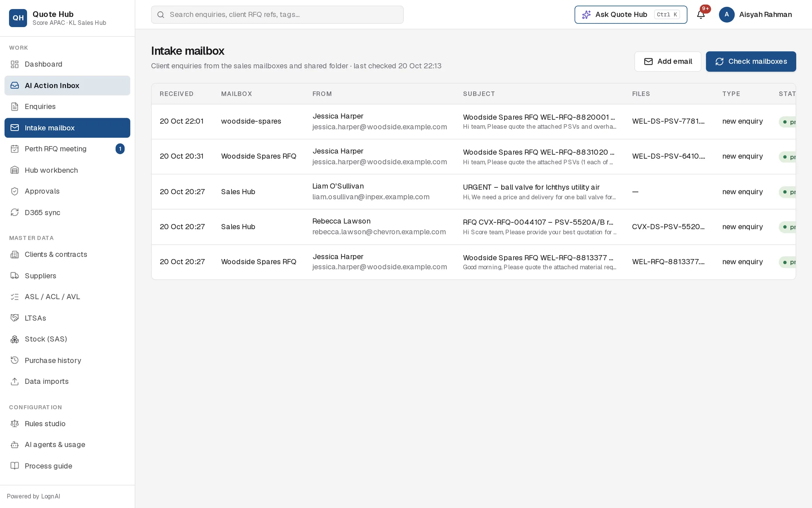Click the Process guide book icon

(15, 466)
